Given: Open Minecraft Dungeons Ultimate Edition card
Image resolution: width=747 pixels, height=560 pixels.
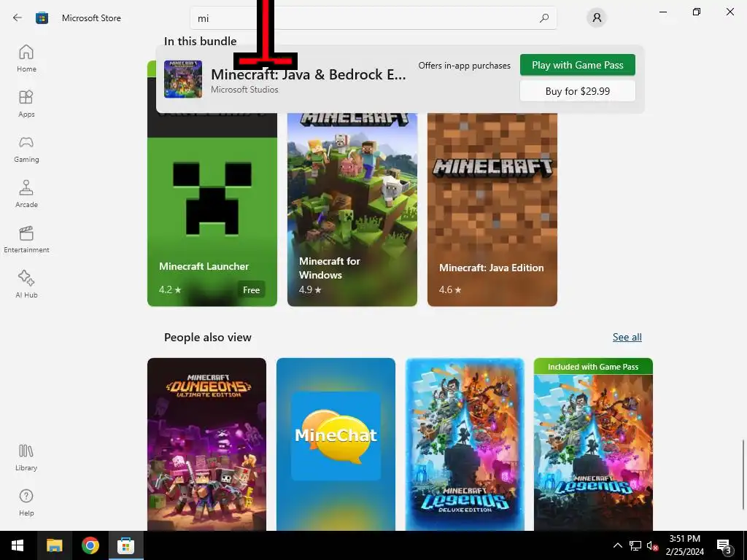Looking at the screenshot, I should click(x=206, y=444).
